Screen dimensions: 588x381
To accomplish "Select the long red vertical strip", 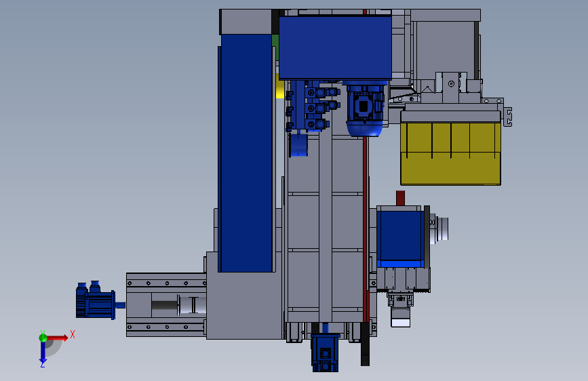I will click(366, 228).
